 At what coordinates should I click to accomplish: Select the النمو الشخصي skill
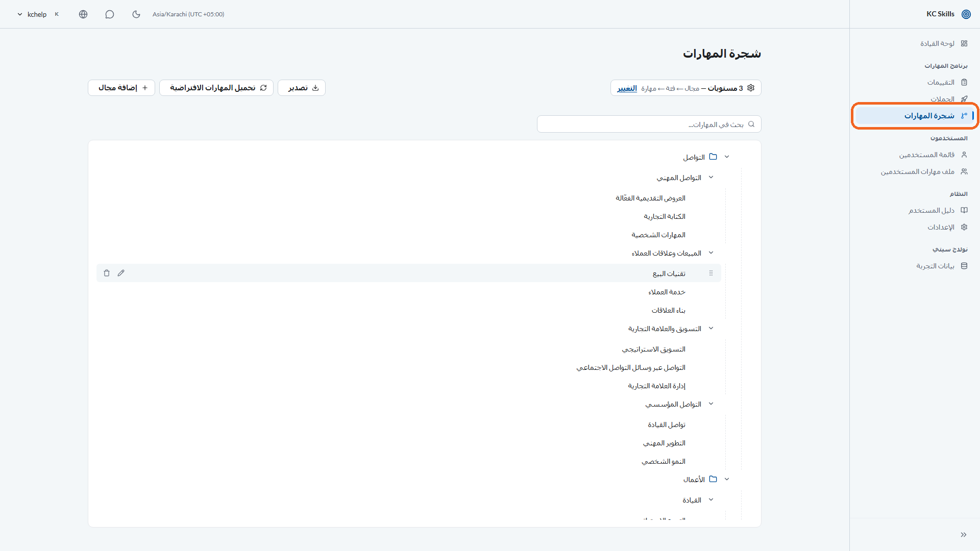tap(664, 461)
